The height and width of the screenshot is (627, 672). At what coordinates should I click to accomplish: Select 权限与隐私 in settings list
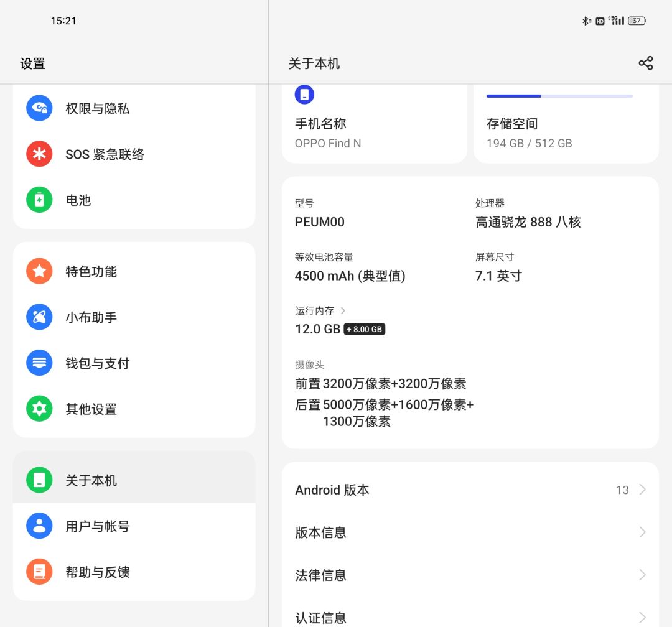(134, 108)
